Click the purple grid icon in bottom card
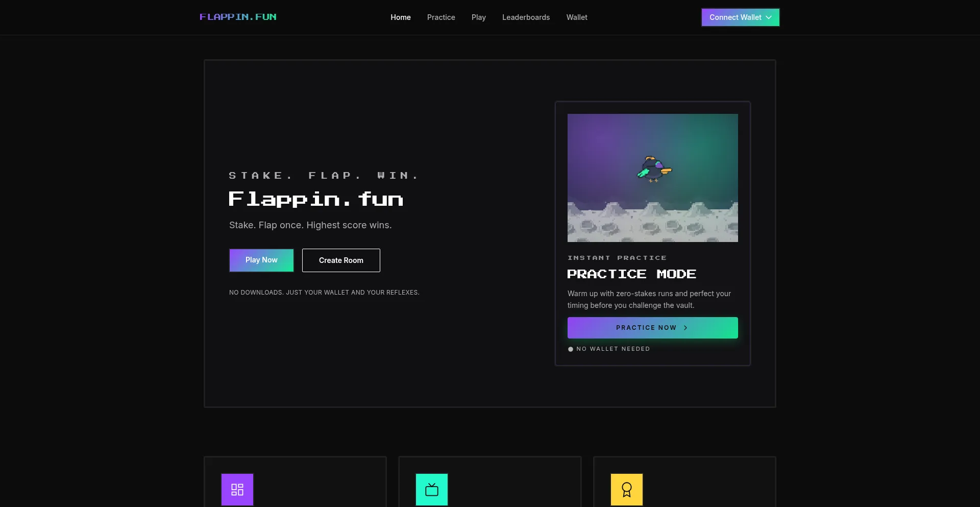 pos(237,489)
